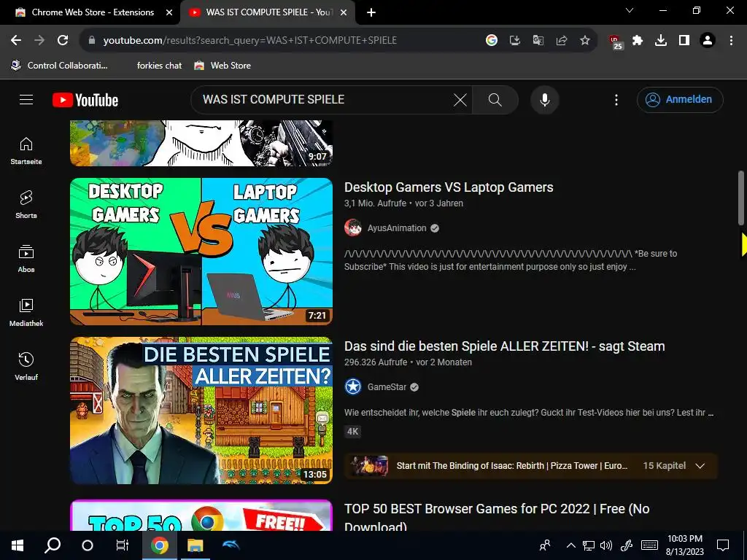
Task: Open volume control in system tray
Action: [x=606, y=545]
